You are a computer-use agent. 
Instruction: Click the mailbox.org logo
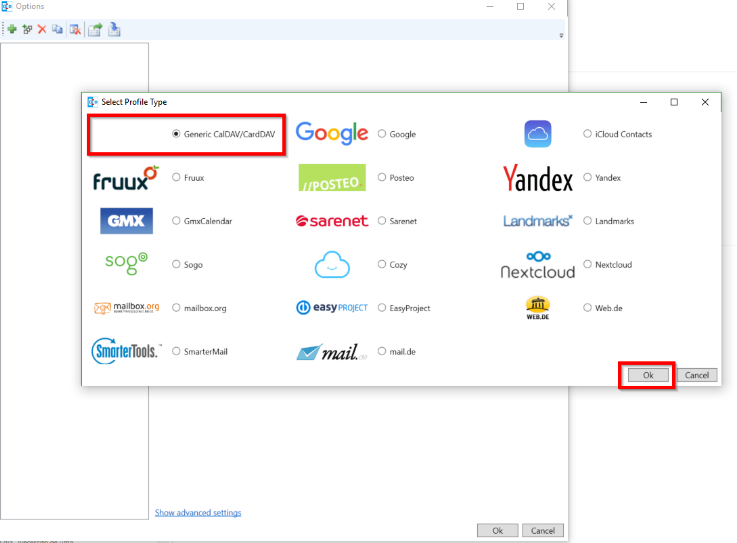coord(126,307)
